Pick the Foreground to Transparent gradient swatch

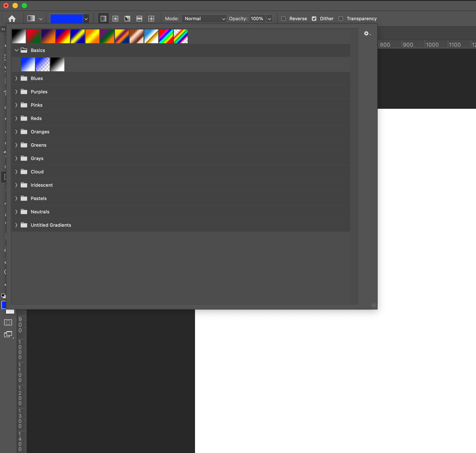(43, 64)
